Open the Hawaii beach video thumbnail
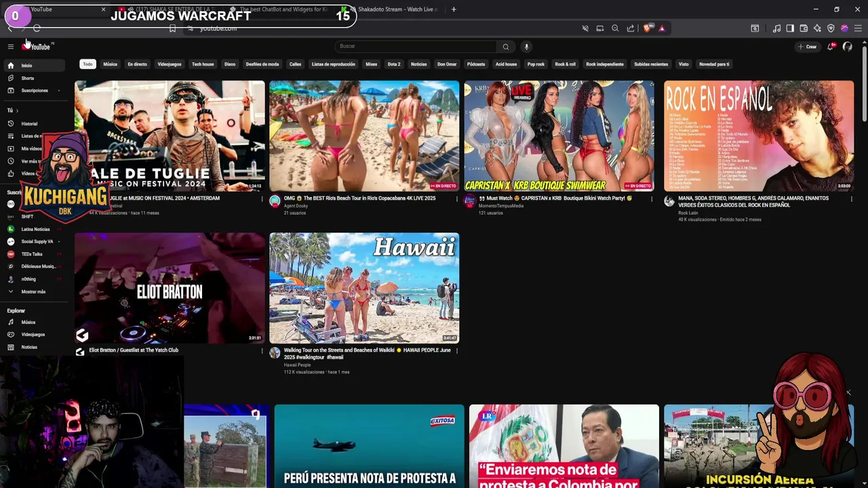The height and width of the screenshot is (488, 868). pyautogui.click(x=364, y=288)
